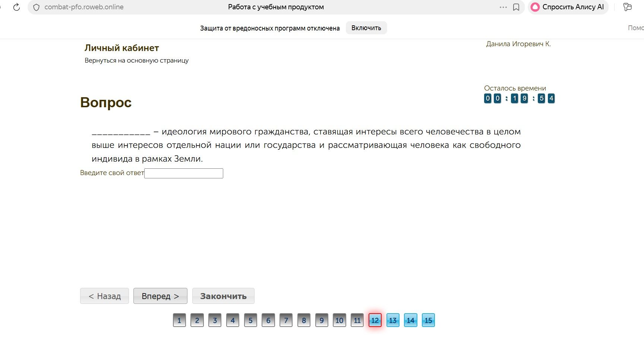Open the Вернуться на основную страницу link
This screenshot has width=644, height=362.
click(136, 60)
